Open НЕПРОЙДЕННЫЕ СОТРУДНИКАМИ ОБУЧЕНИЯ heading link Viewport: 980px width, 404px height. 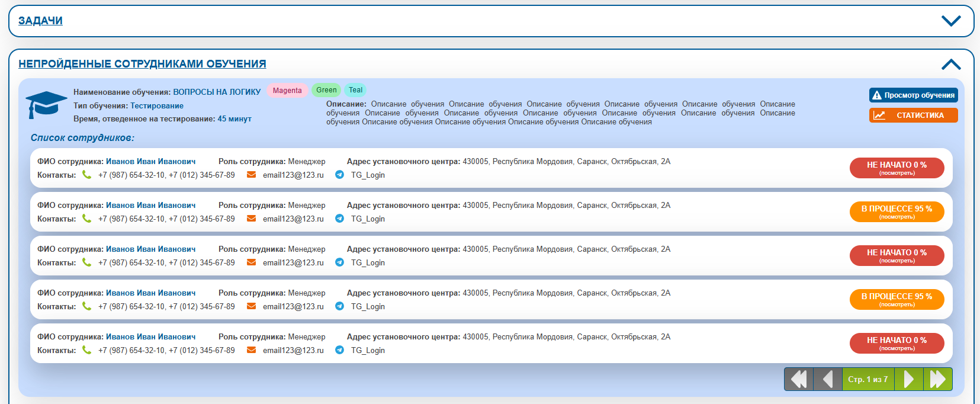(142, 64)
